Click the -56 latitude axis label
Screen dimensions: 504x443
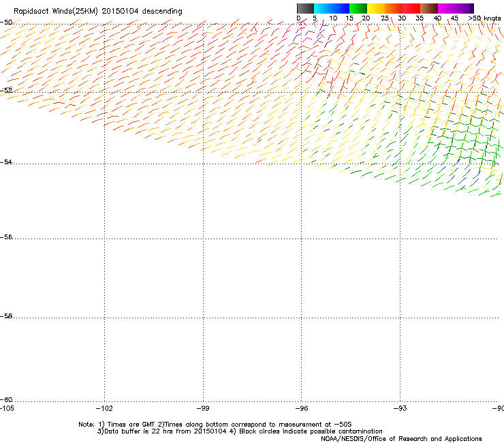(6, 236)
